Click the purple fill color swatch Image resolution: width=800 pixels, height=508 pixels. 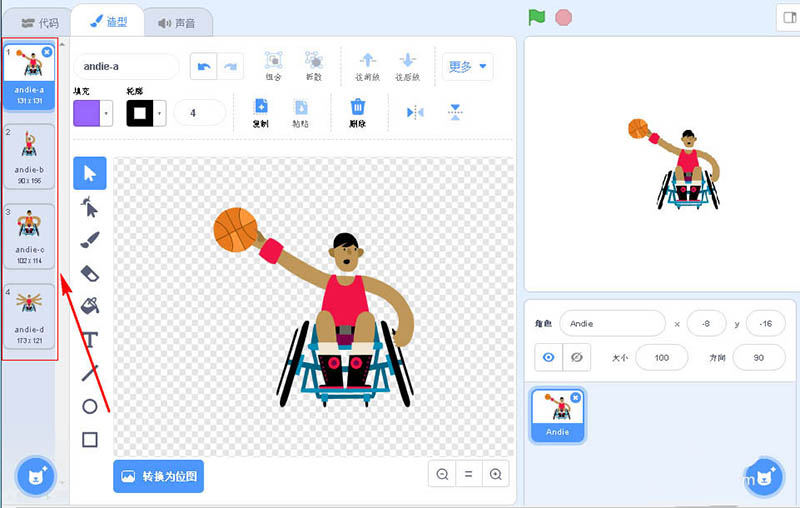[x=87, y=113]
